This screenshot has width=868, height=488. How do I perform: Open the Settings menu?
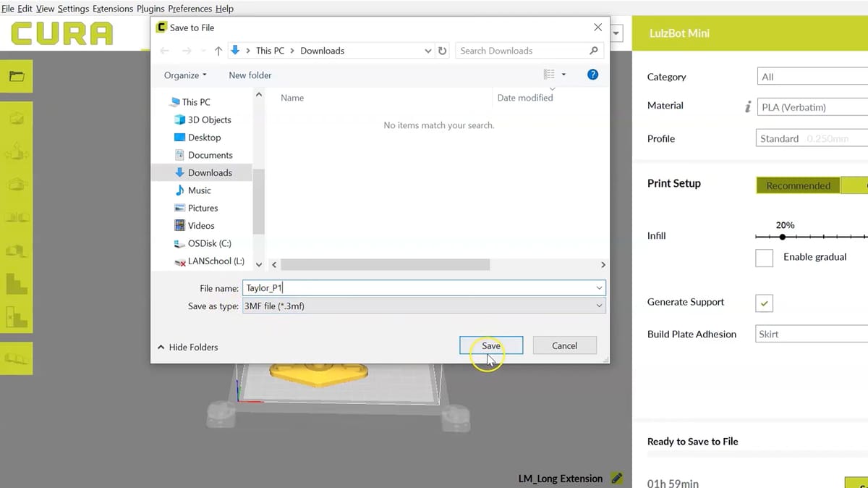(x=74, y=9)
